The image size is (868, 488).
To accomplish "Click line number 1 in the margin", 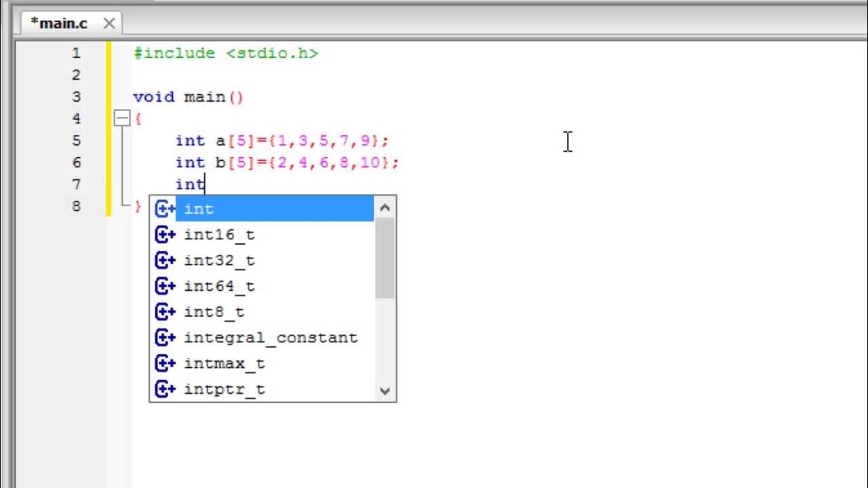I will click(x=76, y=53).
